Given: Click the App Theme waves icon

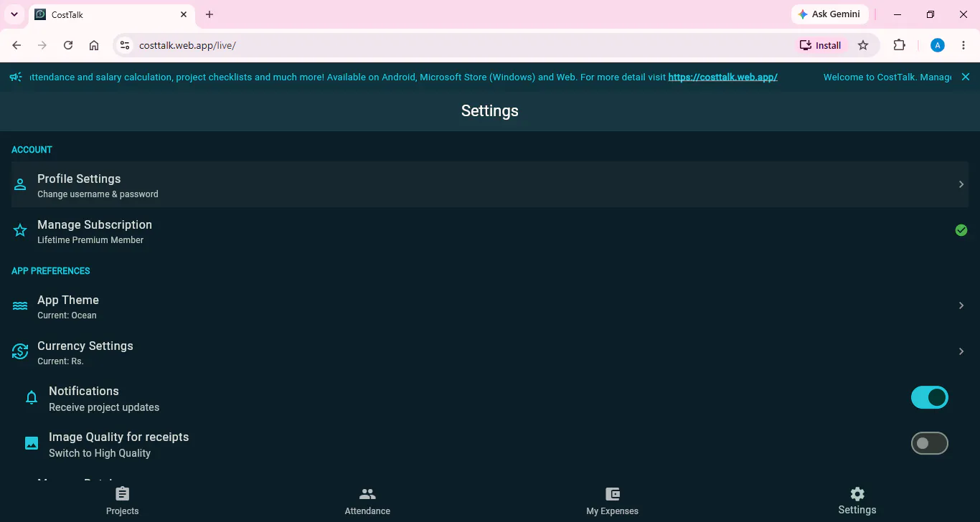Looking at the screenshot, I should tap(20, 306).
